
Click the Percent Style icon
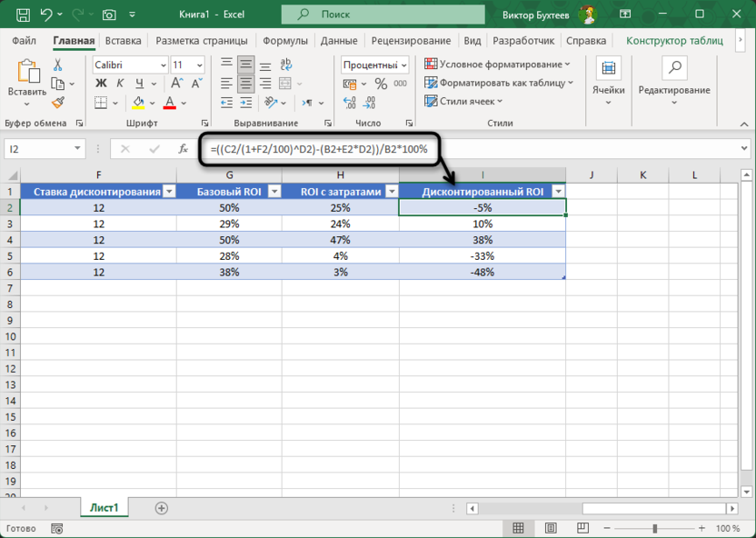[380, 85]
